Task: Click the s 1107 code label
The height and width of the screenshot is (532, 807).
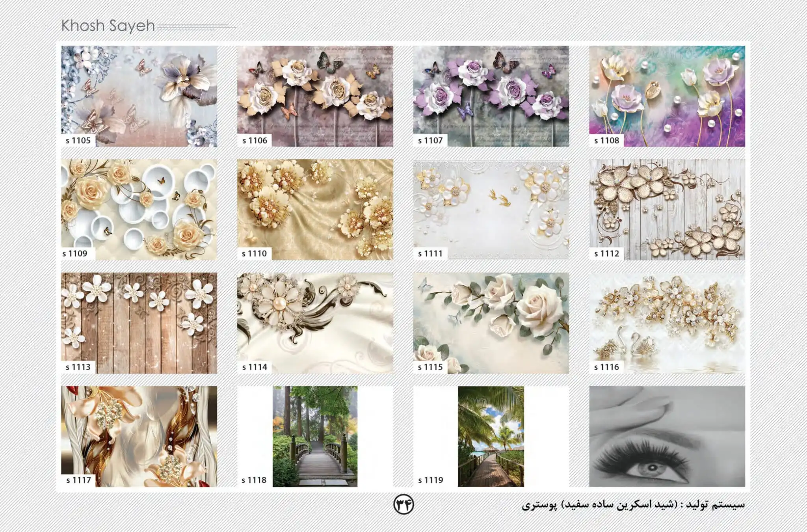Action: [430, 140]
